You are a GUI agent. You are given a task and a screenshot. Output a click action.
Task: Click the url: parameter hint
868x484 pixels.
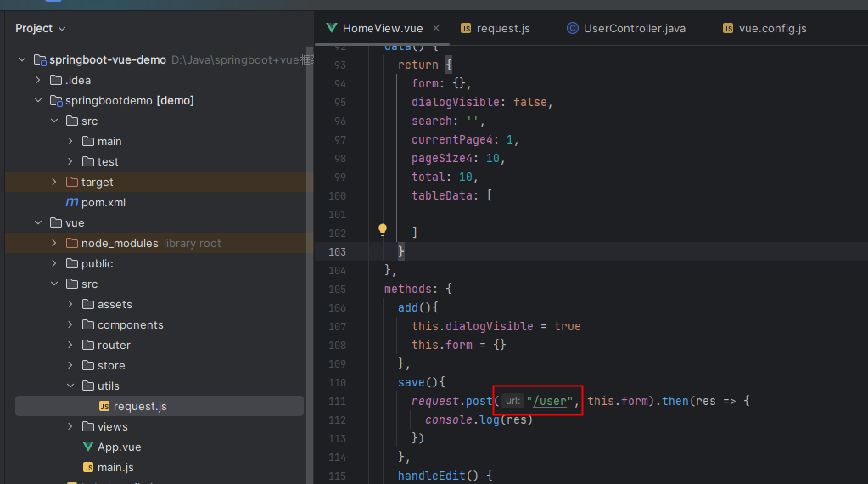[x=512, y=401]
